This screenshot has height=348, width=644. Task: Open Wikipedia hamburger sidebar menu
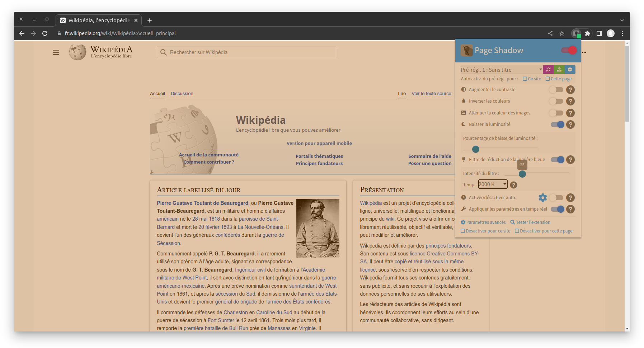(x=56, y=52)
